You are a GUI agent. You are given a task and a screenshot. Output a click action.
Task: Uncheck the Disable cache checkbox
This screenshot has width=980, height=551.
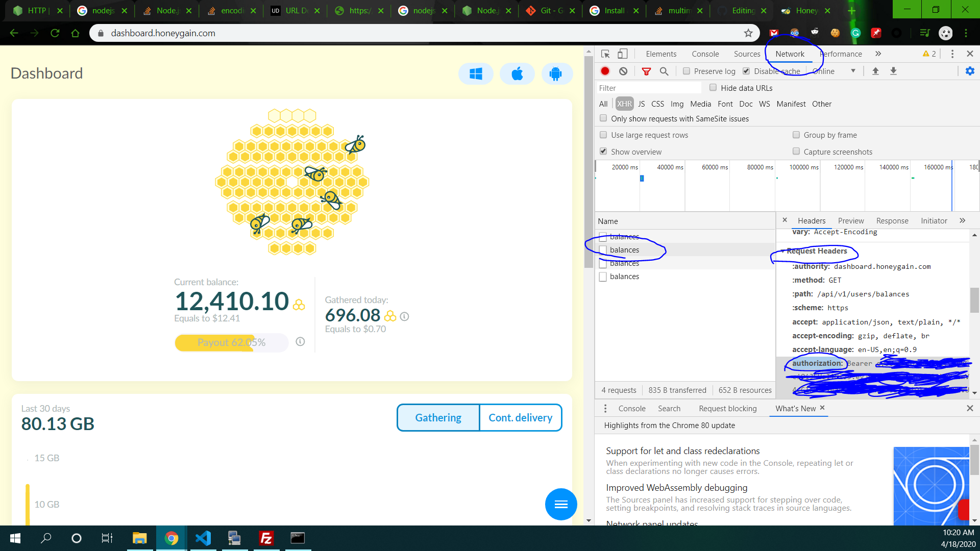click(746, 71)
